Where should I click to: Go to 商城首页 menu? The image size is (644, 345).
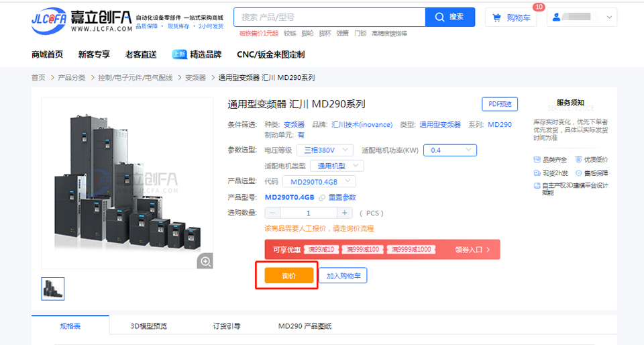tap(47, 54)
